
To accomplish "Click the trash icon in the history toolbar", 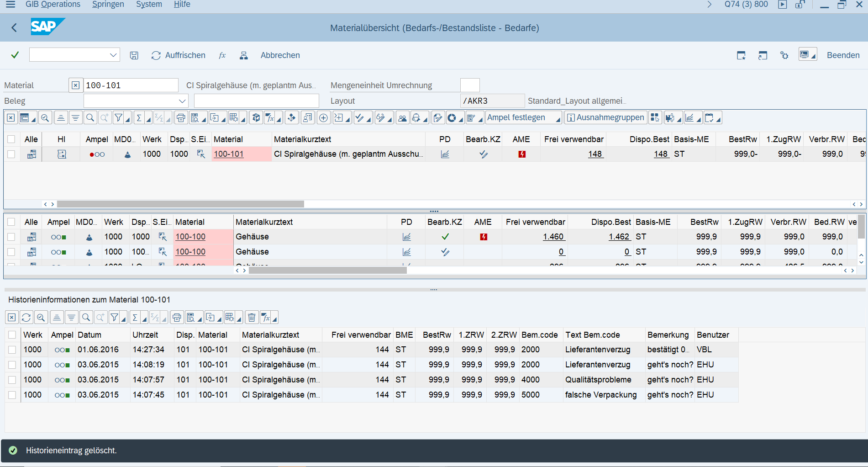I will (x=252, y=317).
